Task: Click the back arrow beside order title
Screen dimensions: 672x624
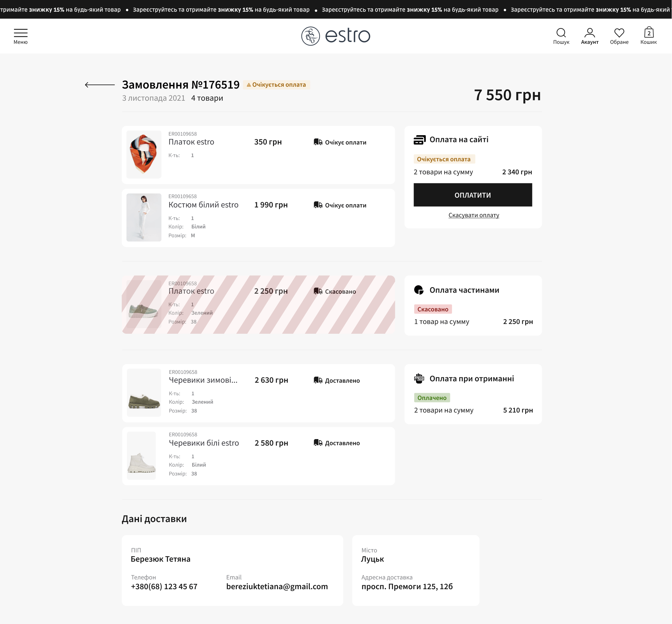Action: (x=100, y=85)
